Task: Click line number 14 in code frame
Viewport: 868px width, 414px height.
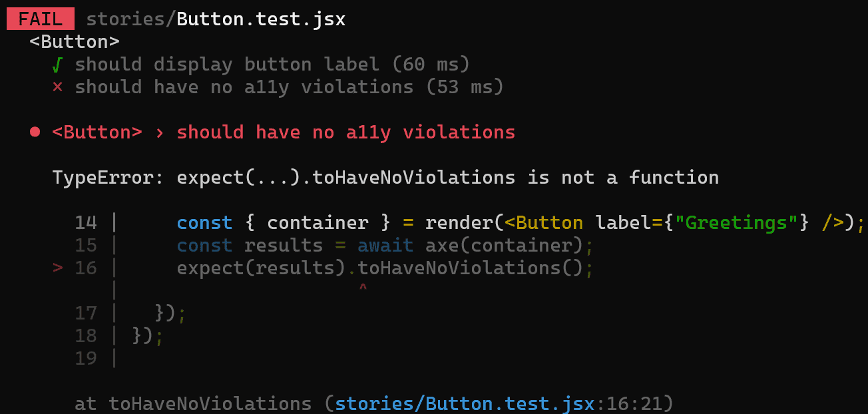Action: [x=86, y=223]
